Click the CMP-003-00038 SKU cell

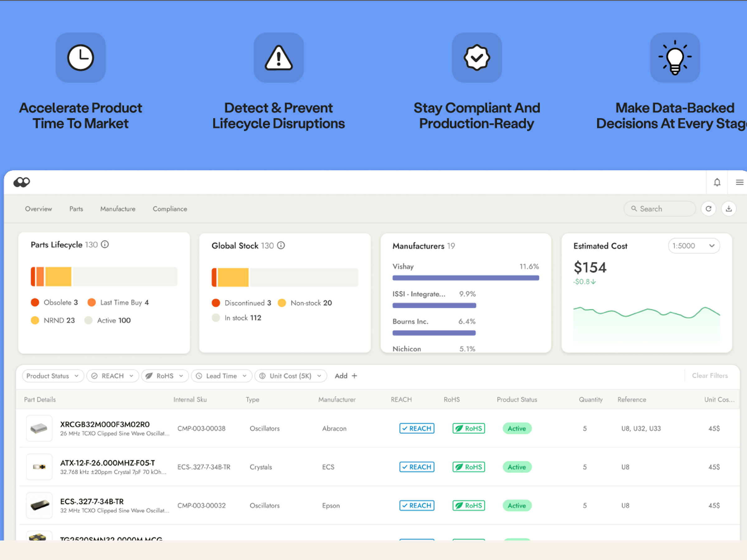201,428
